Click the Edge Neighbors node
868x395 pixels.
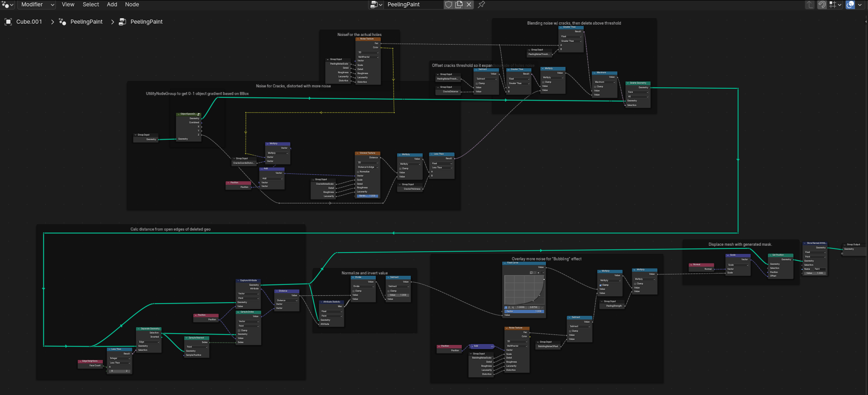90,363
